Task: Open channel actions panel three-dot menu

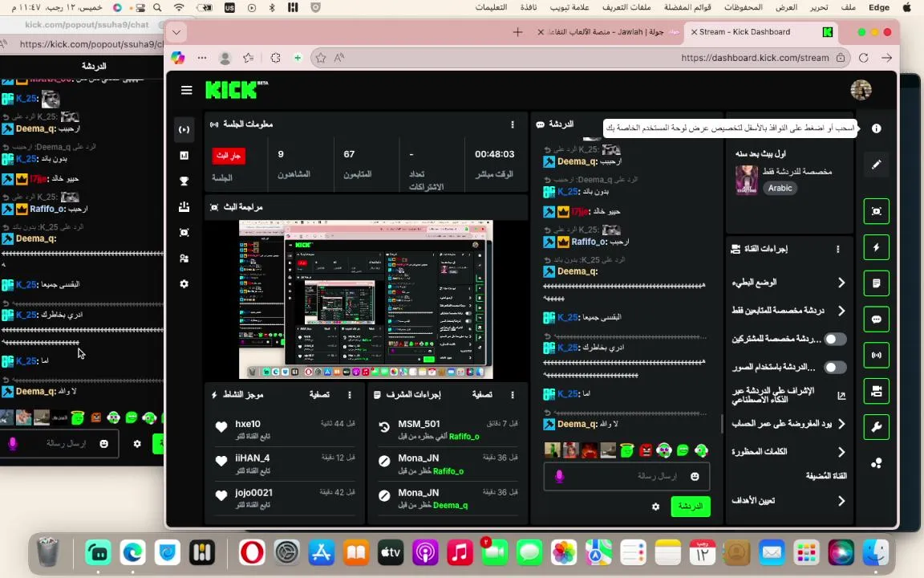Action: [837, 250]
